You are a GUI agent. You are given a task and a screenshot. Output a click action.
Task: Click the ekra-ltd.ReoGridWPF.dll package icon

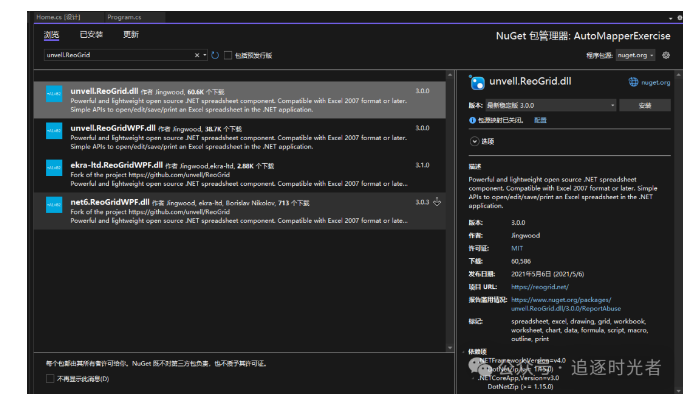(54, 168)
